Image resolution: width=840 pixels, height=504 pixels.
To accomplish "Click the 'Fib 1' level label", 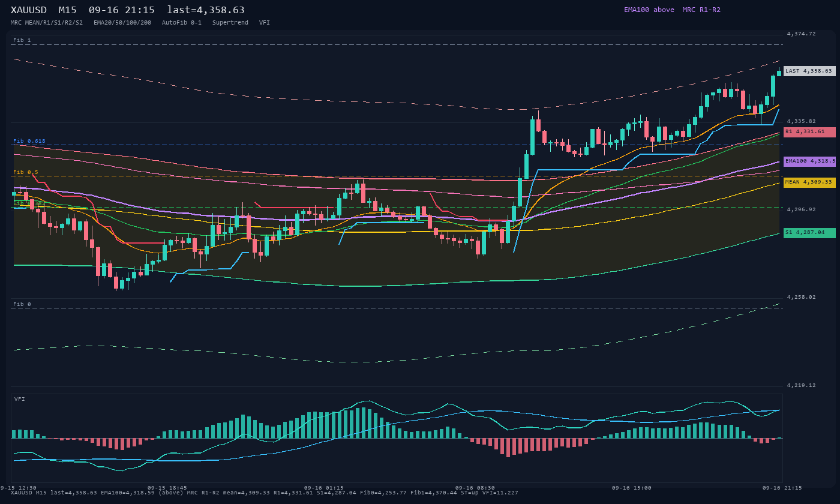I will pos(22,40).
